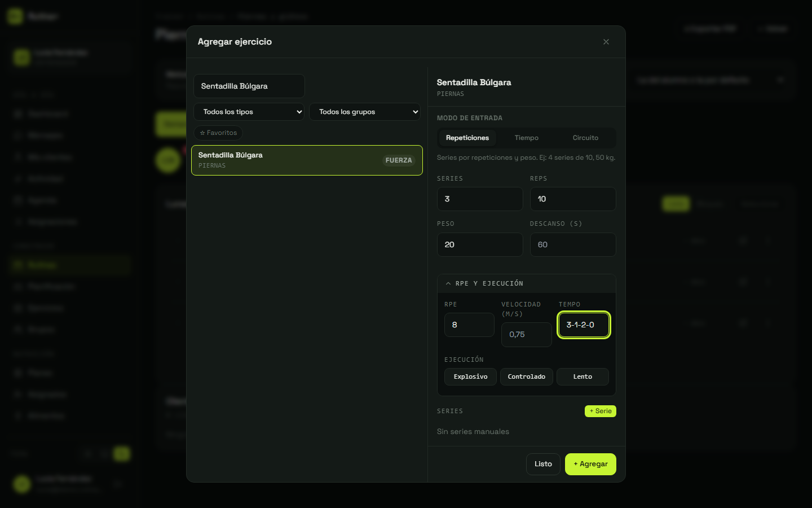Image resolution: width=812 pixels, height=508 pixels.
Task: Switch to Repeticiones input mode
Action: pyautogui.click(x=467, y=138)
